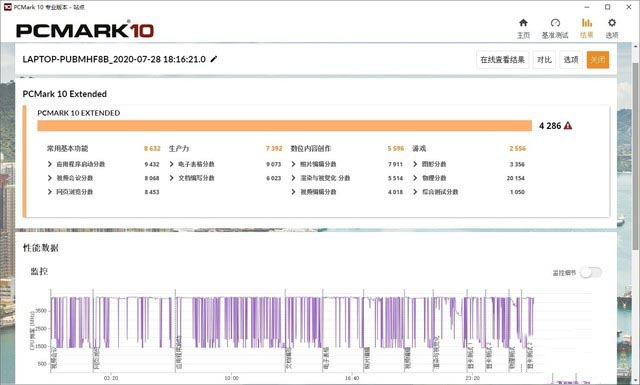
Task: Click the PCMark 10 app icon in title bar
Action: click(7, 7)
